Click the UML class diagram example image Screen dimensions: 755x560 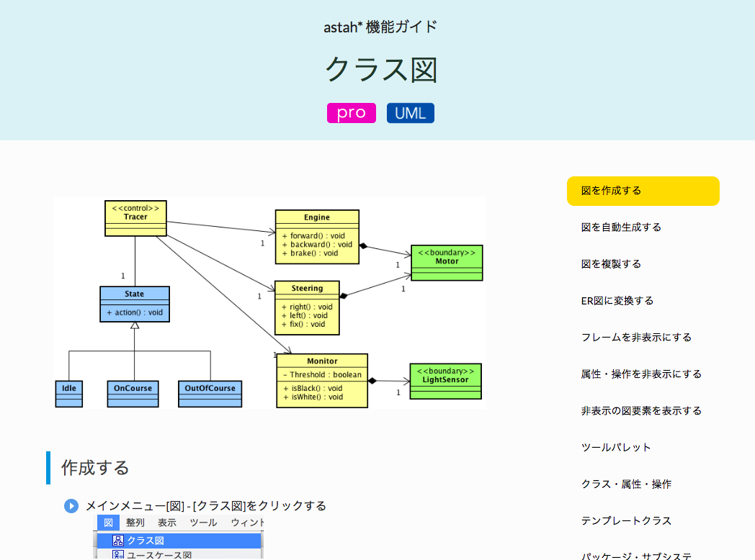269,303
